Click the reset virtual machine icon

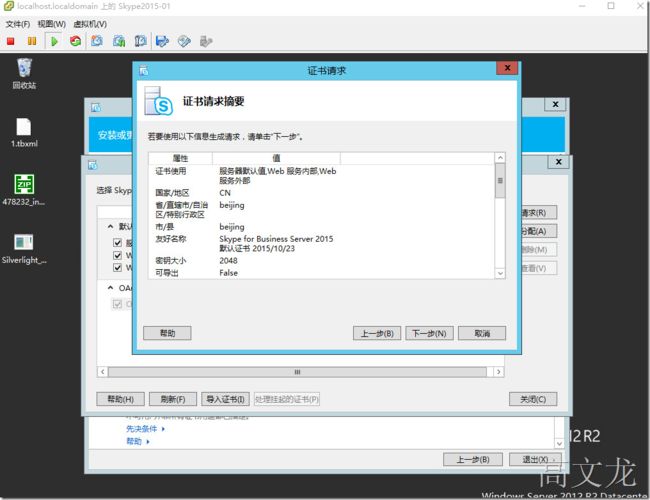click(75, 41)
